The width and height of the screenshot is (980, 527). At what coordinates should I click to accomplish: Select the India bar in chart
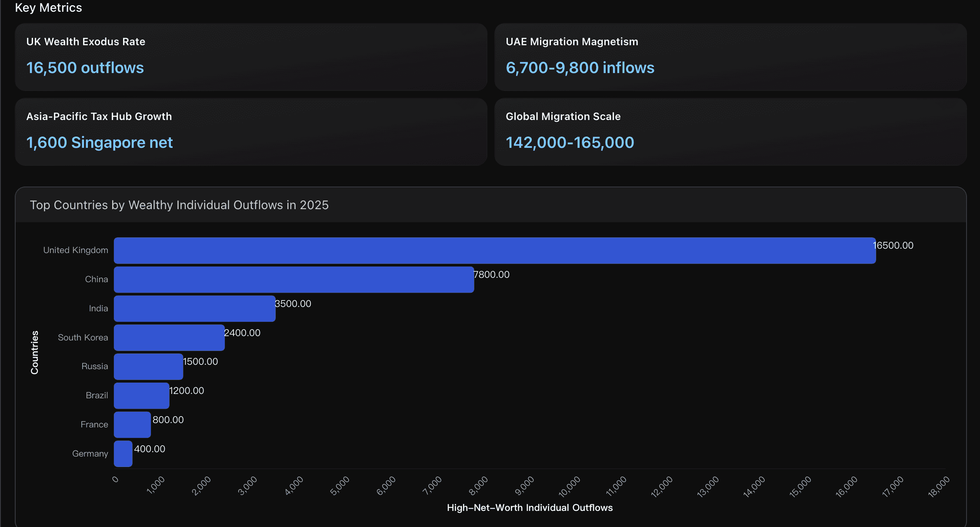coord(194,309)
